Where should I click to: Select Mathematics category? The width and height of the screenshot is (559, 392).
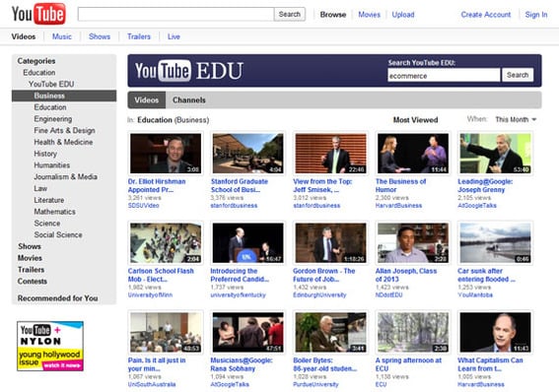point(54,212)
